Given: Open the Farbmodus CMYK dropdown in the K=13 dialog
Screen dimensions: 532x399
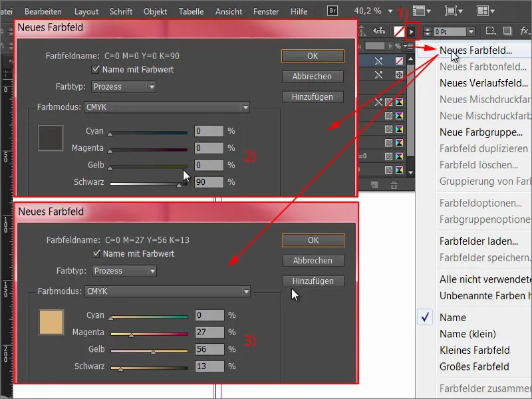Looking at the screenshot, I should tap(168, 291).
